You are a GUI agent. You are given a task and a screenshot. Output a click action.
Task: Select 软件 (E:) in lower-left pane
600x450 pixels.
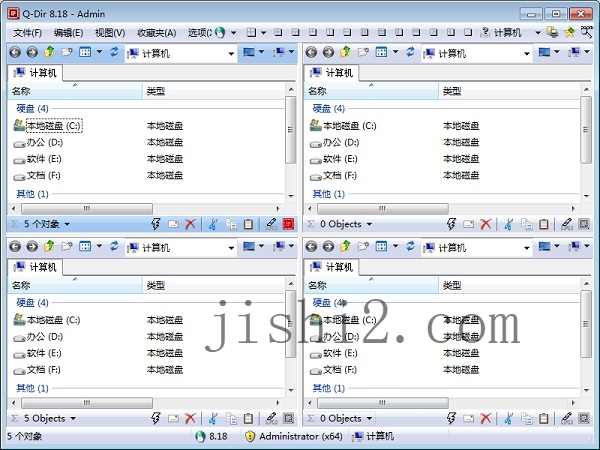[x=38, y=353]
